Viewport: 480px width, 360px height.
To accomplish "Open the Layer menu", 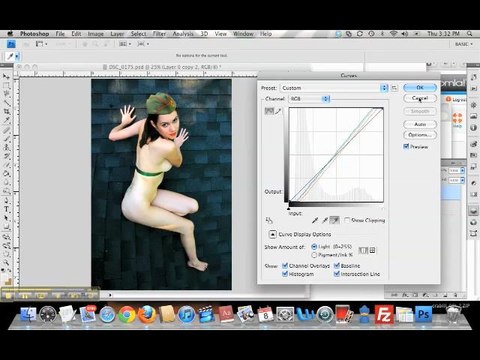I will click(x=117, y=34).
